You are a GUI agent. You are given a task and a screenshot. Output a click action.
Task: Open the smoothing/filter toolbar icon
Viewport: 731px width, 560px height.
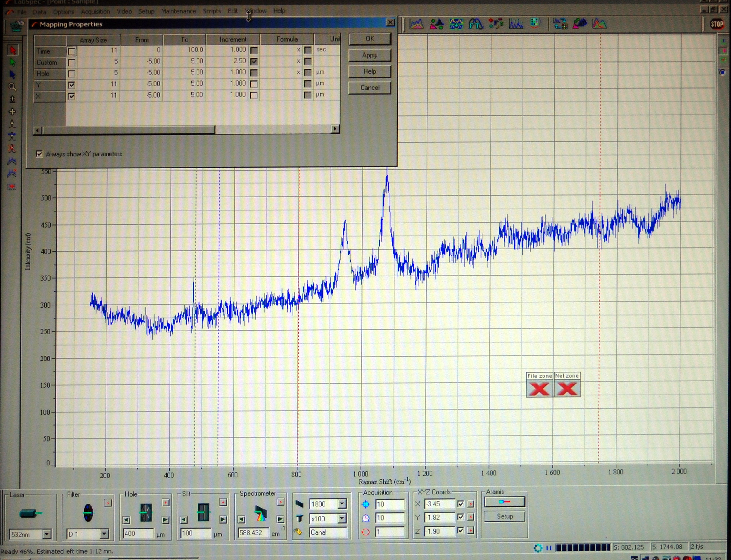point(456,24)
